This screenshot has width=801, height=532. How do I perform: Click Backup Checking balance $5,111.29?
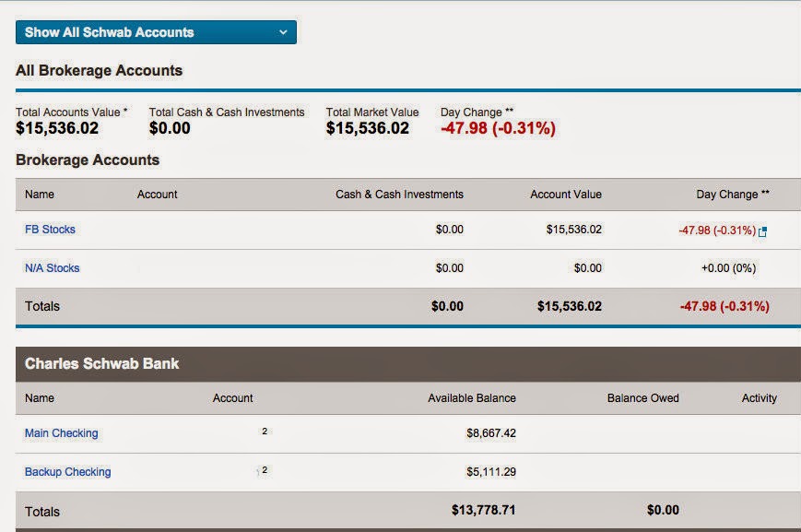pyautogui.click(x=491, y=472)
